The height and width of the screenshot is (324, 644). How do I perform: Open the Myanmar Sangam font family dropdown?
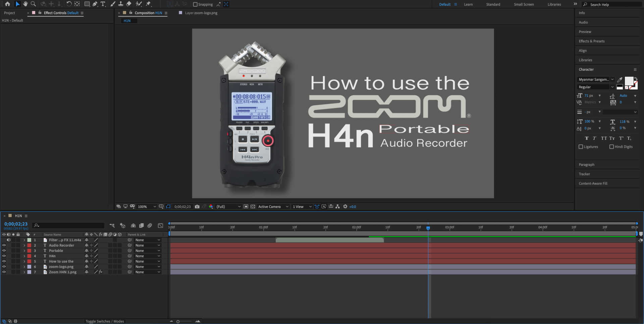(596, 79)
